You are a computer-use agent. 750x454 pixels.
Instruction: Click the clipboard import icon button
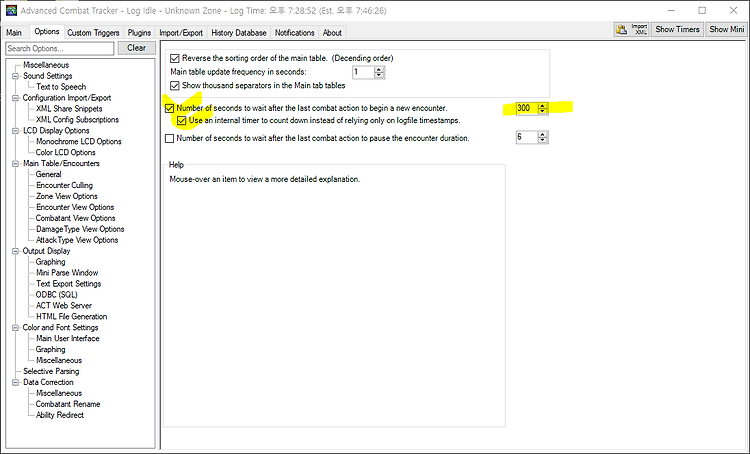[621, 30]
